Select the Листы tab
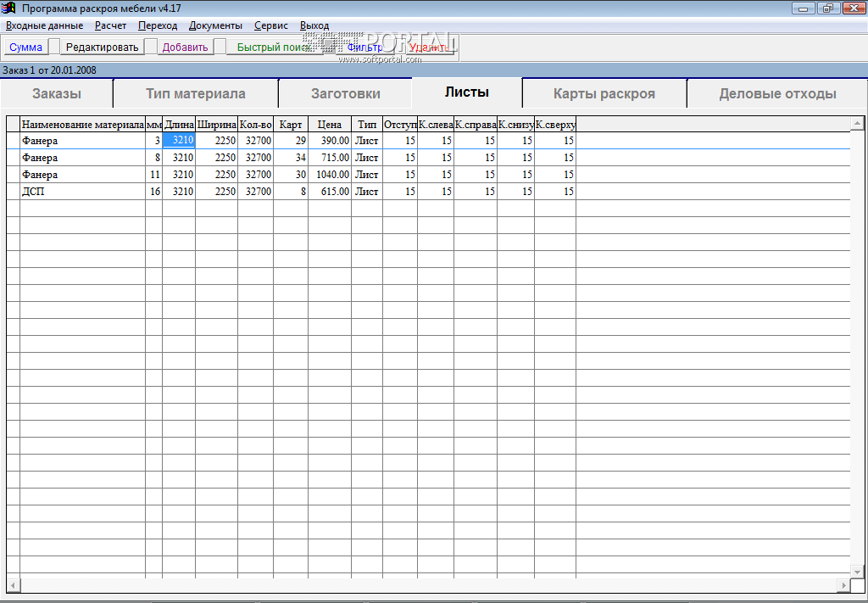Image resolution: width=868 pixels, height=603 pixels. click(x=467, y=92)
